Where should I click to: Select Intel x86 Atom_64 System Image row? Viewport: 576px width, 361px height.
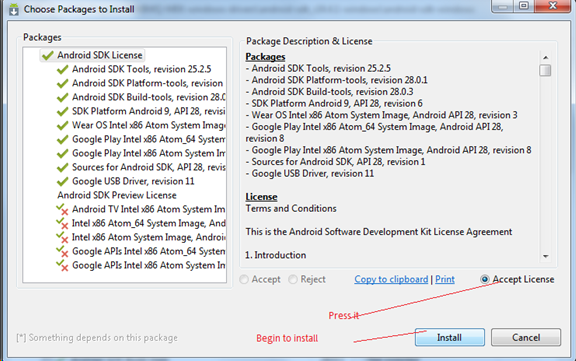[x=149, y=223]
